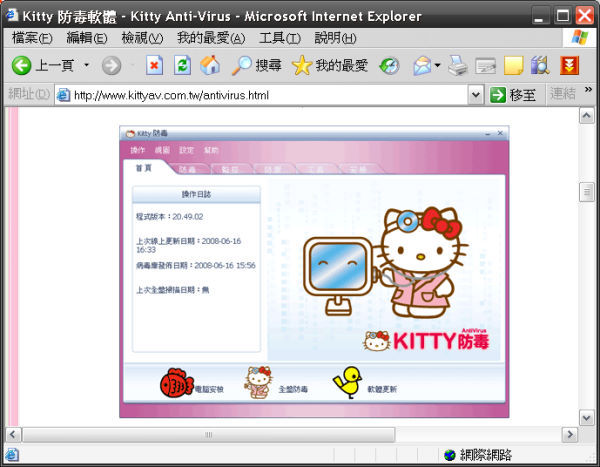Open the 檢視(V) menu
600x467 pixels.
pyautogui.click(x=142, y=38)
